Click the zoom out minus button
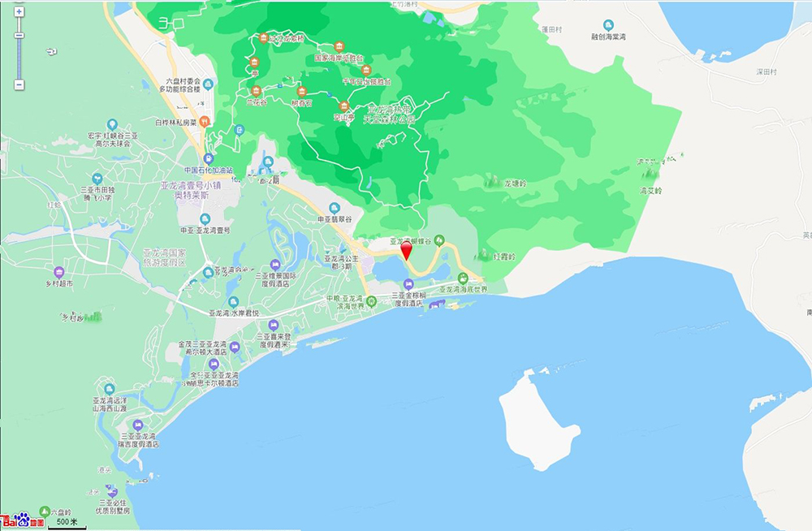Viewport: 812px width, 531px height. tap(19, 84)
